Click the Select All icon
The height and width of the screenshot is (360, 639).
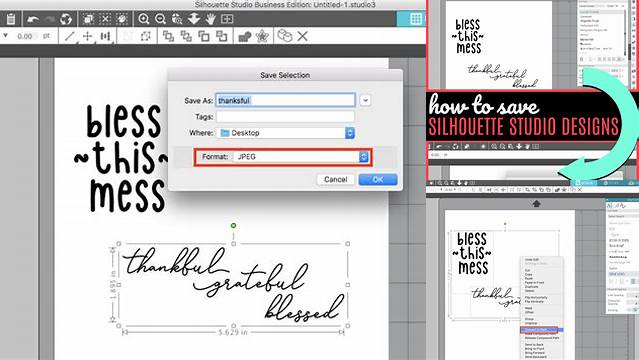[x=88, y=19]
